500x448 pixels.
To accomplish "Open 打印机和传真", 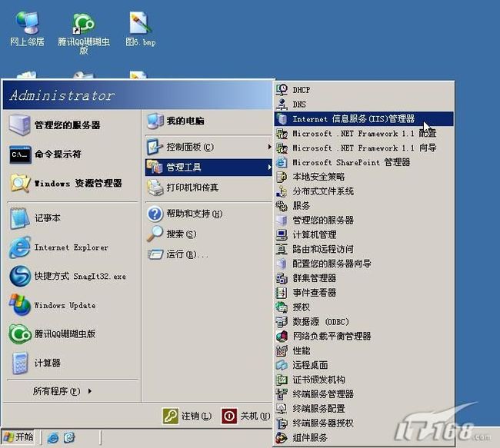I will pyautogui.click(x=208, y=187).
